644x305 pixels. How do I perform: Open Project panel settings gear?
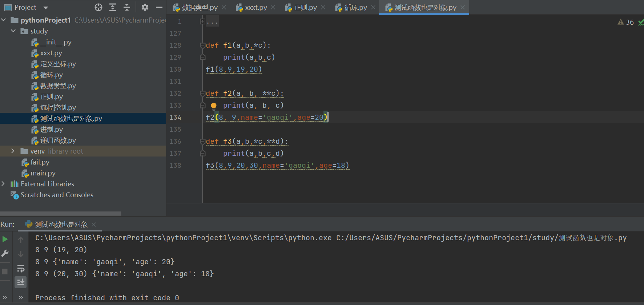click(x=145, y=7)
